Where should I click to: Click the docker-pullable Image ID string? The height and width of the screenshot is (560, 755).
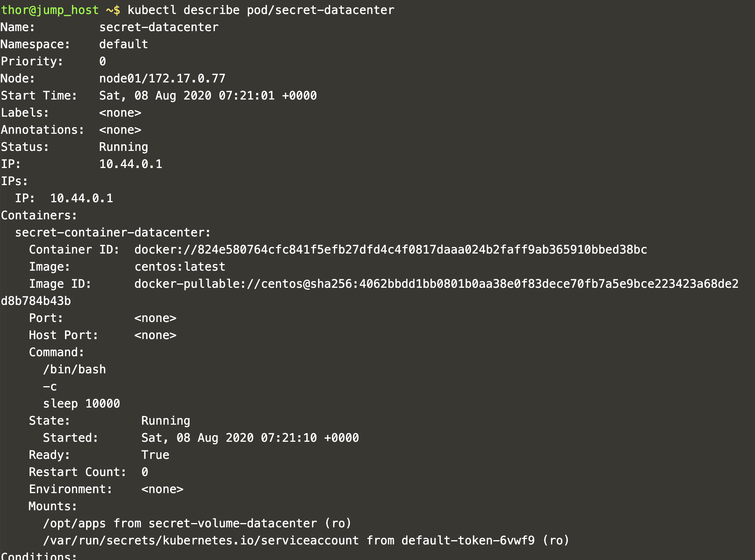click(x=436, y=284)
